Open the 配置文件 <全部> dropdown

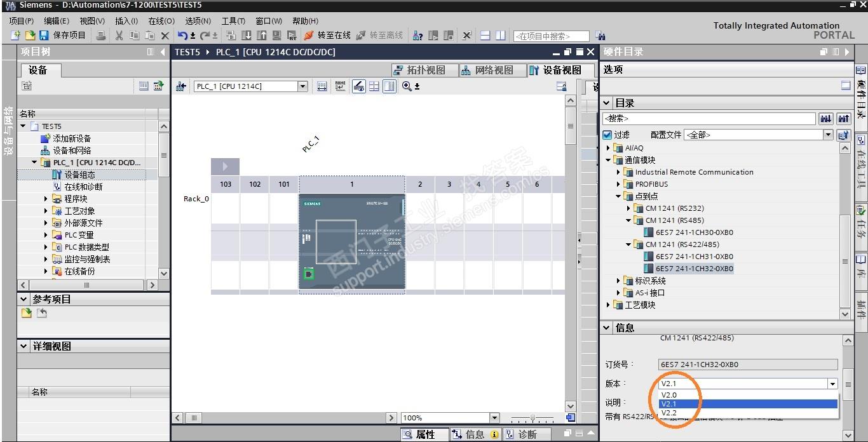coord(828,135)
